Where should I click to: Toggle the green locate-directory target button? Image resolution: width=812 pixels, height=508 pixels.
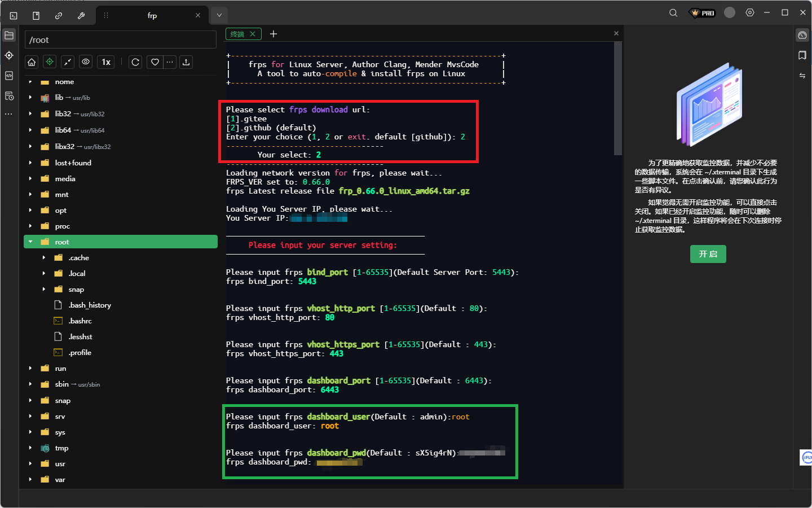[50, 62]
